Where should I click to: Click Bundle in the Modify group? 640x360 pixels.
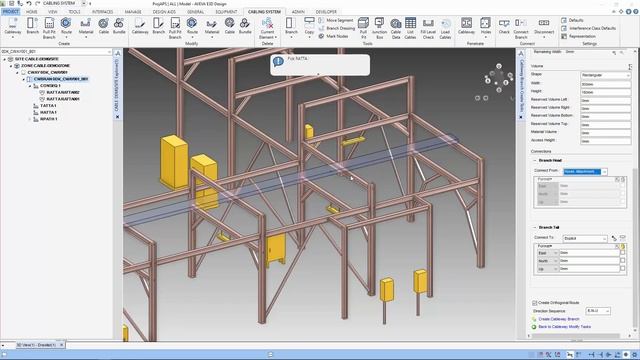click(245, 26)
